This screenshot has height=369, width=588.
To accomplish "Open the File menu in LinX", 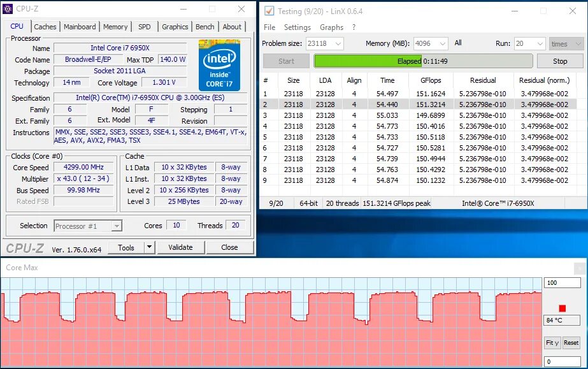I will [x=269, y=27].
